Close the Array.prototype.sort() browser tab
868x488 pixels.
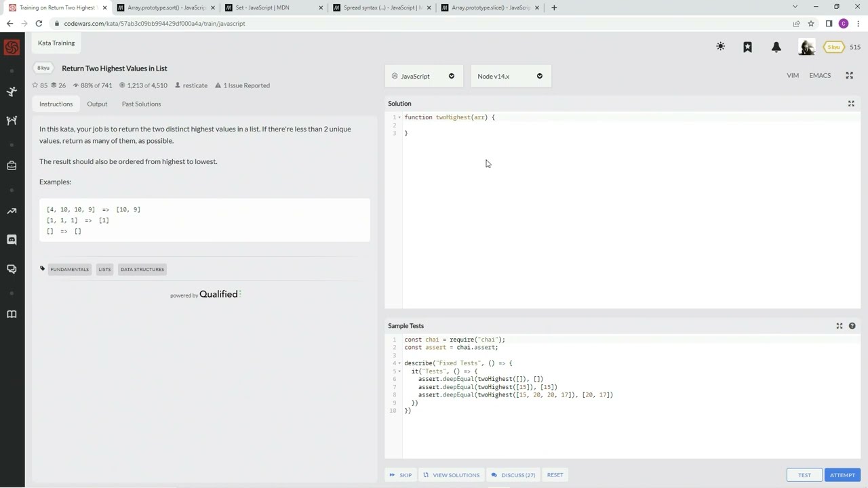[213, 7]
